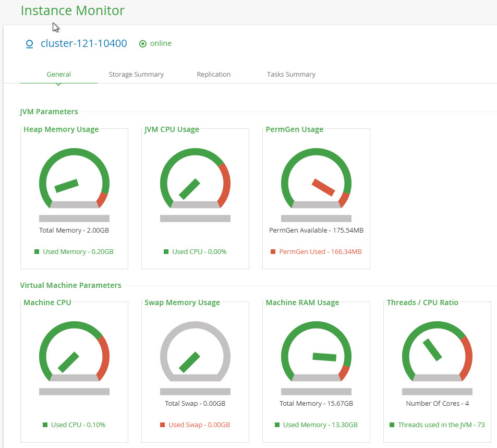Click the cluster-121-10400 name link
Screen dimensions: 497x448
tap(83, 44)
